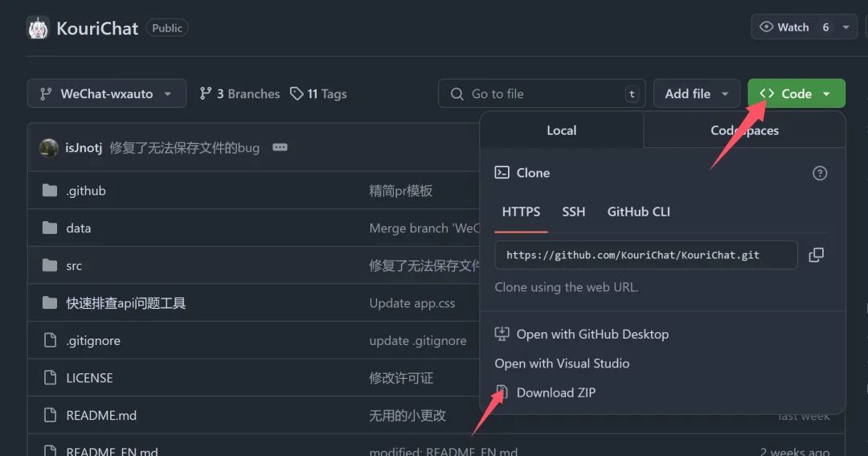This screenshot has height=456, width=868.
Task: Click the branches icon beside 3 Branches
Action: 206,93
